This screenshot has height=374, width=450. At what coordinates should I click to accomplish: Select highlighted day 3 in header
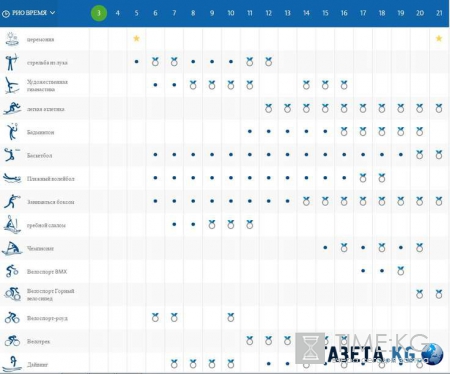tap(99, 13)
